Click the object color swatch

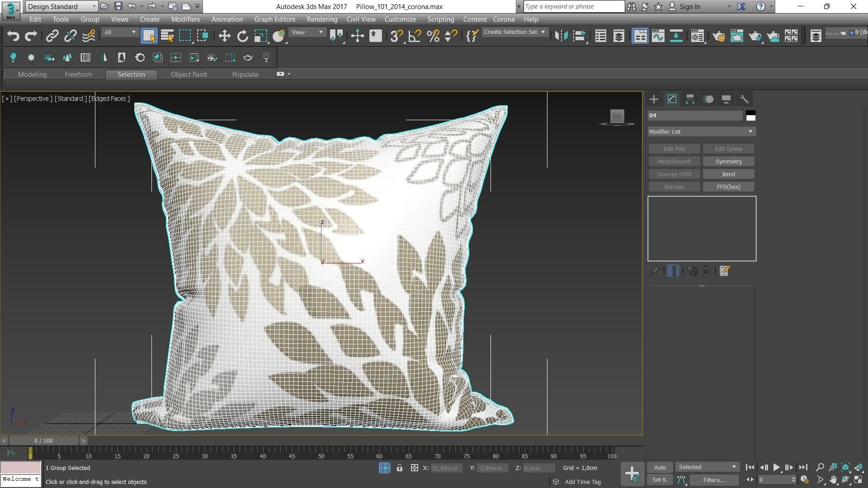click(x=750, y=116)
